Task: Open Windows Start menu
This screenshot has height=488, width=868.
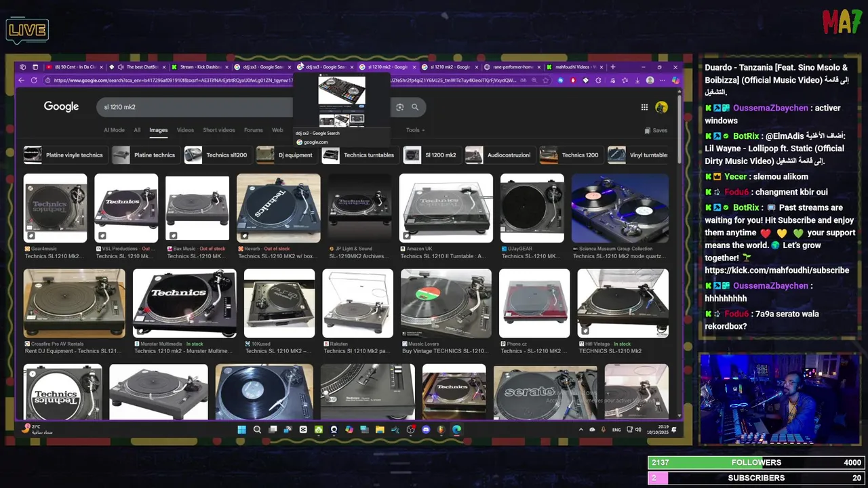Action: 241,429
